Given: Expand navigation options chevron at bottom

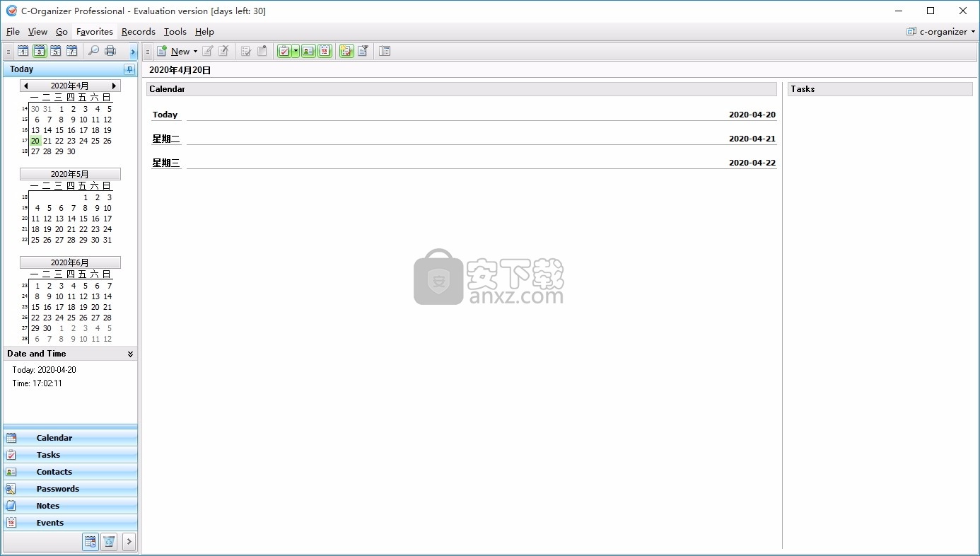Looking at the screenshot, I should (x=129, y=542).
